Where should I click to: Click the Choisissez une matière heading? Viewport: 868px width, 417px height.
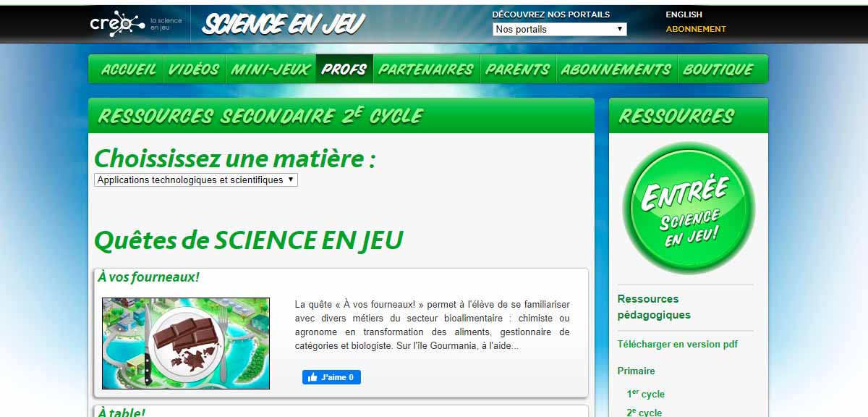click(x=235, y=158)
